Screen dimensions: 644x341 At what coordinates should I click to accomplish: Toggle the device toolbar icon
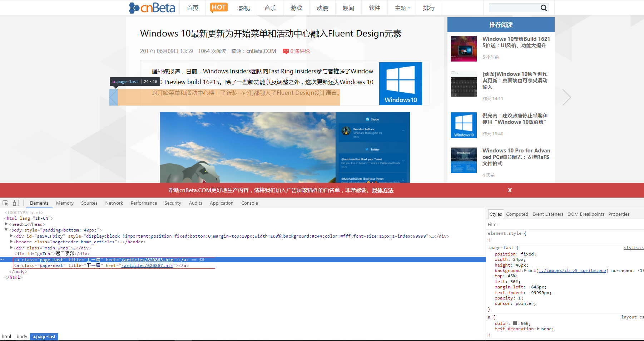[x=16, y=203]
